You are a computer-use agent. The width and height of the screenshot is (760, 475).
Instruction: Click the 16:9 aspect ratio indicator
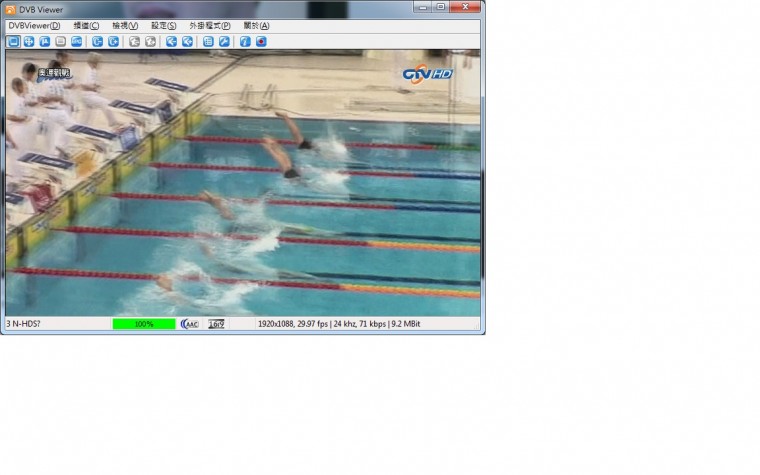[x=216, y=324]
